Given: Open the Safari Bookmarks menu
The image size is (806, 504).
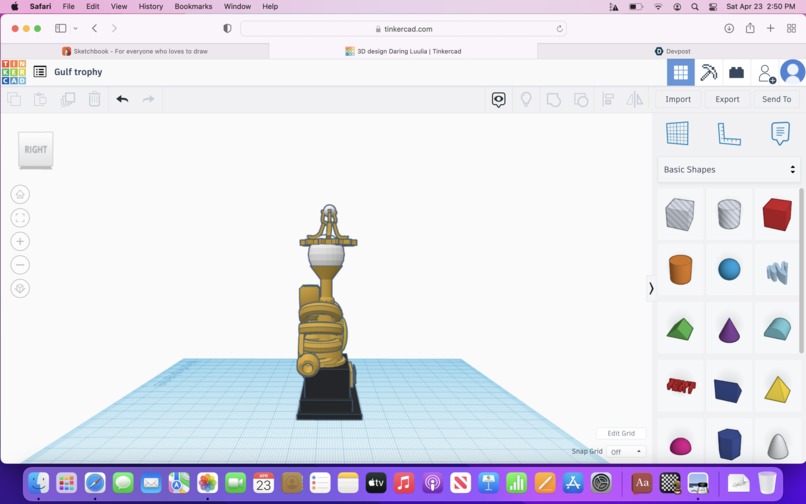Looking at the screenshot, I should point(193,6).
